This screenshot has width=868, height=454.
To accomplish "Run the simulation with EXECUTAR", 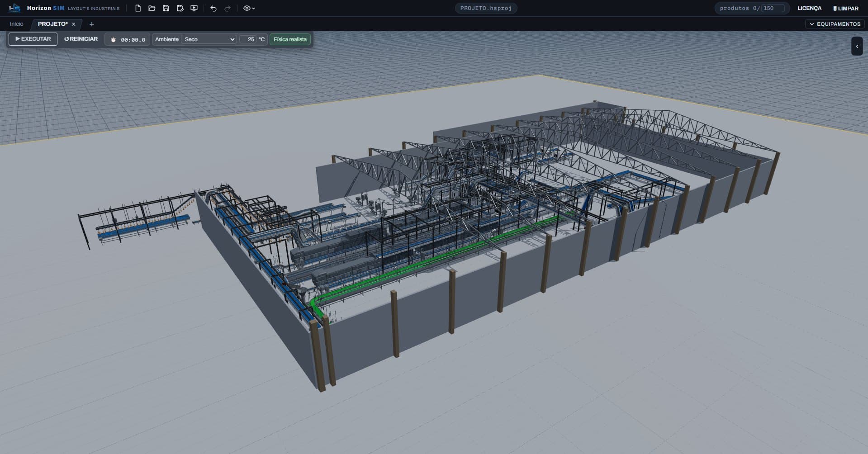I will [33, 39].
